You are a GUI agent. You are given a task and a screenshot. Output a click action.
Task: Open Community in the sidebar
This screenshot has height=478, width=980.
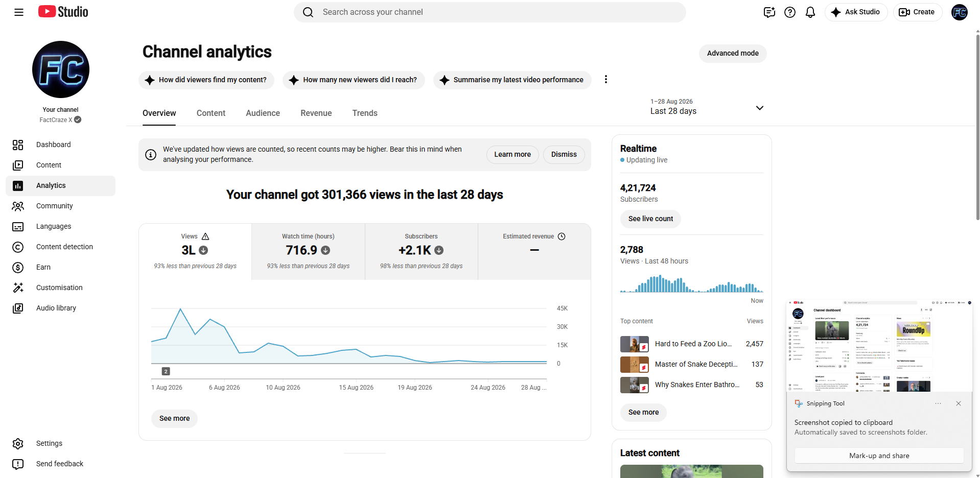61,206
